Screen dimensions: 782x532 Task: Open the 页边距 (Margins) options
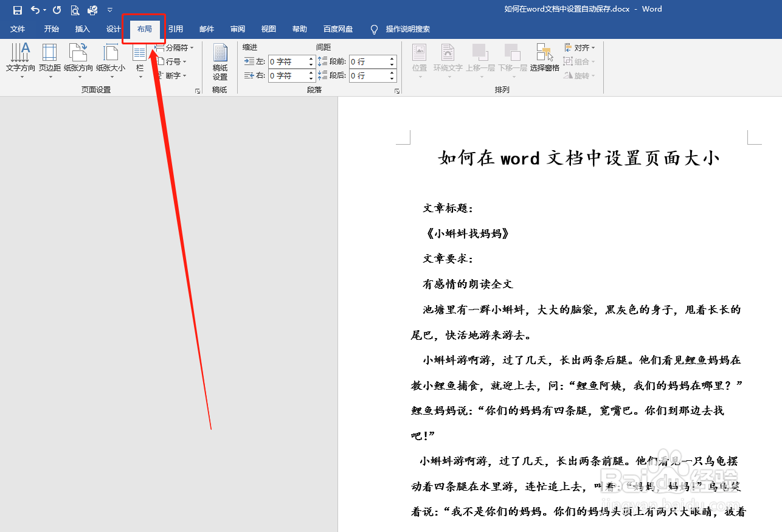pos(49,61)
